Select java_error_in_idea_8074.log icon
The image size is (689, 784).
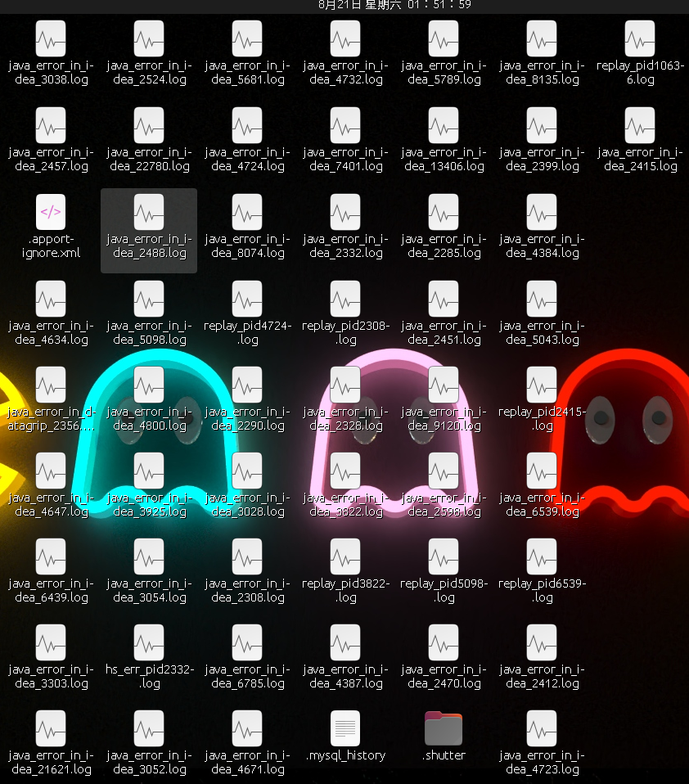(247, 212)
